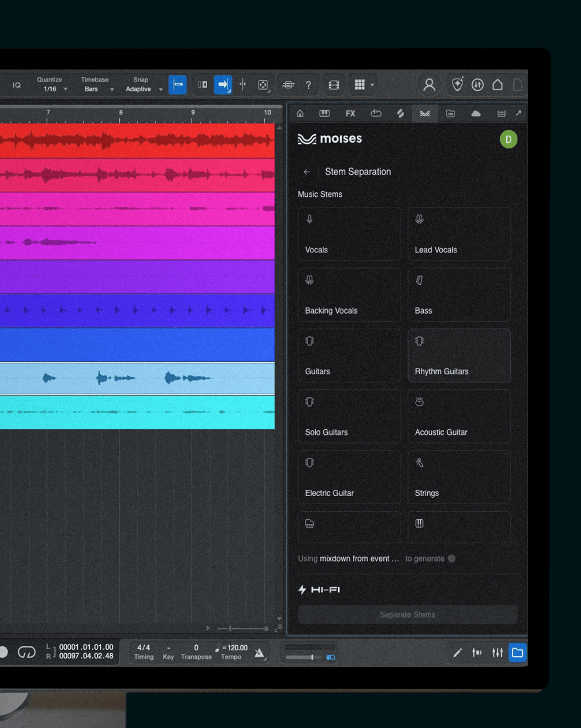Toggle Input Quantize IQ button

[x=16, y=85]
